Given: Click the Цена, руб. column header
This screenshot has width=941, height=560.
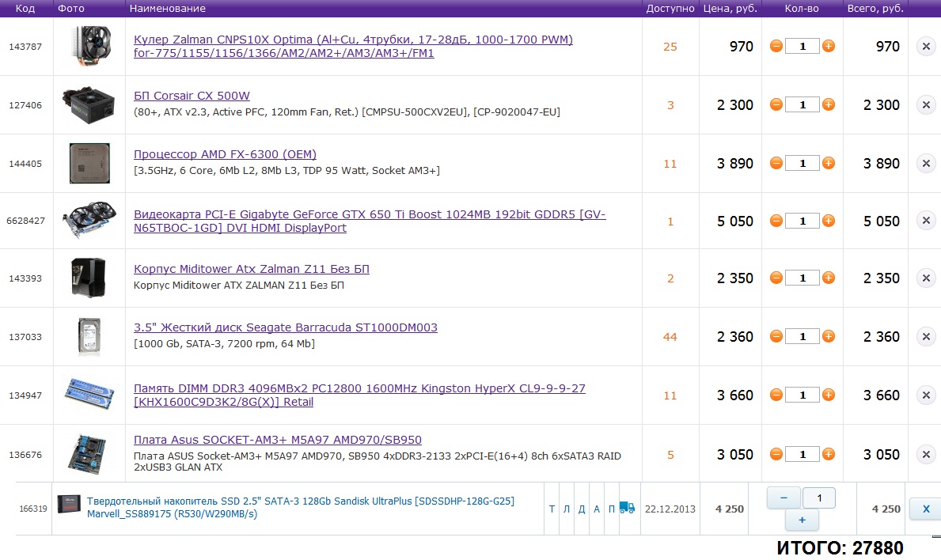Looking at the screenshot, I should [x=730, y=9].
